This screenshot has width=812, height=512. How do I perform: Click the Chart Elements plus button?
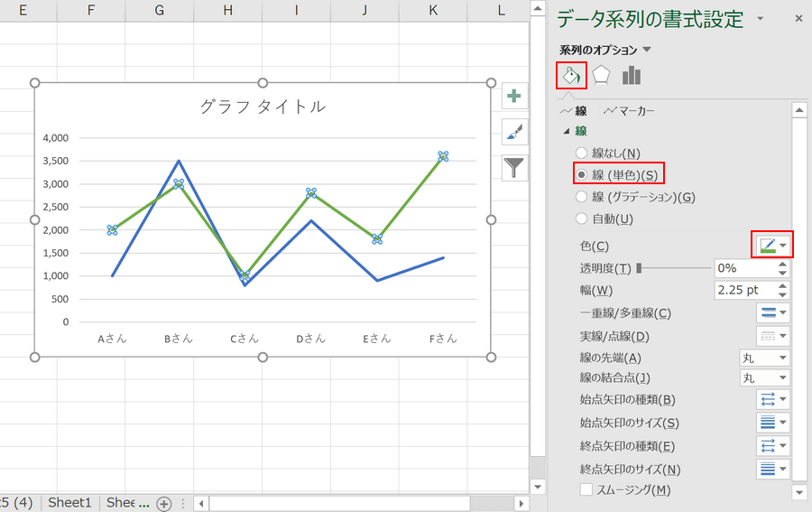point(514,96)
